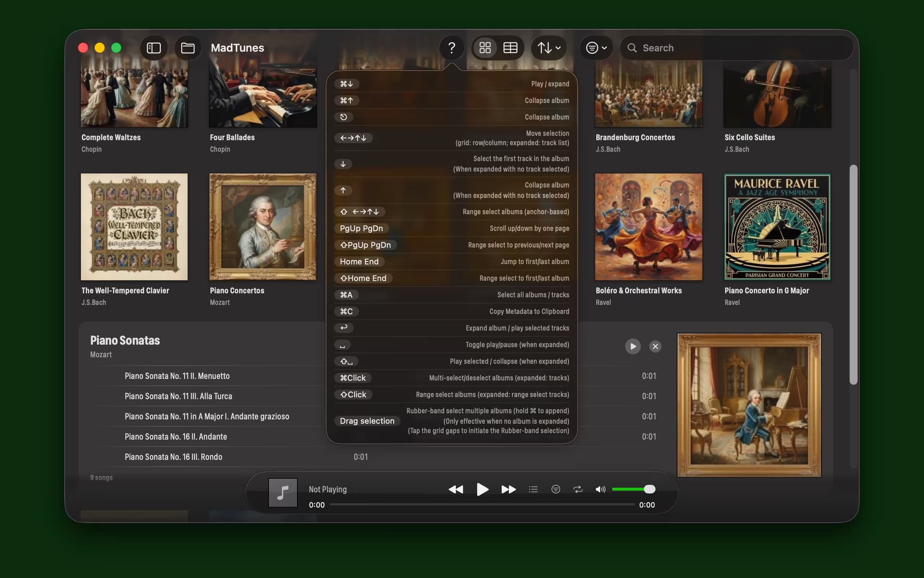
Task: Open the play queue list icon
Action: tap(533, 489)
